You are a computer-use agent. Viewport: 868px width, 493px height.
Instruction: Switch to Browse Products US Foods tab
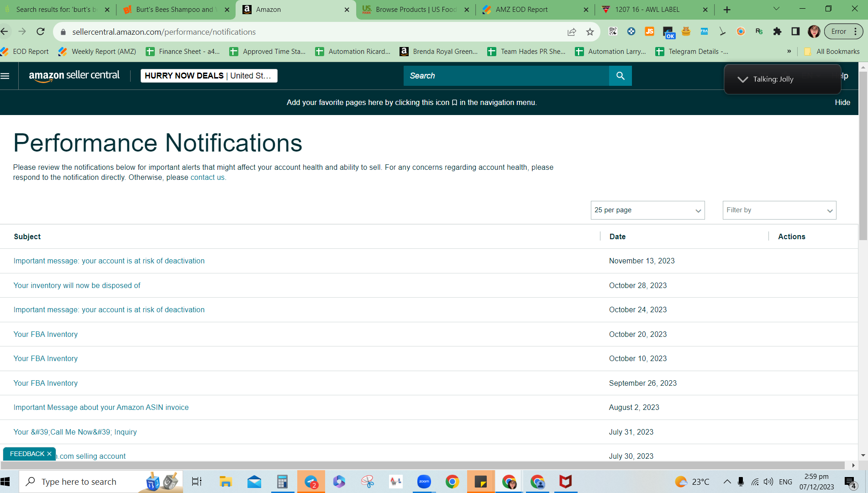[416, 10]
